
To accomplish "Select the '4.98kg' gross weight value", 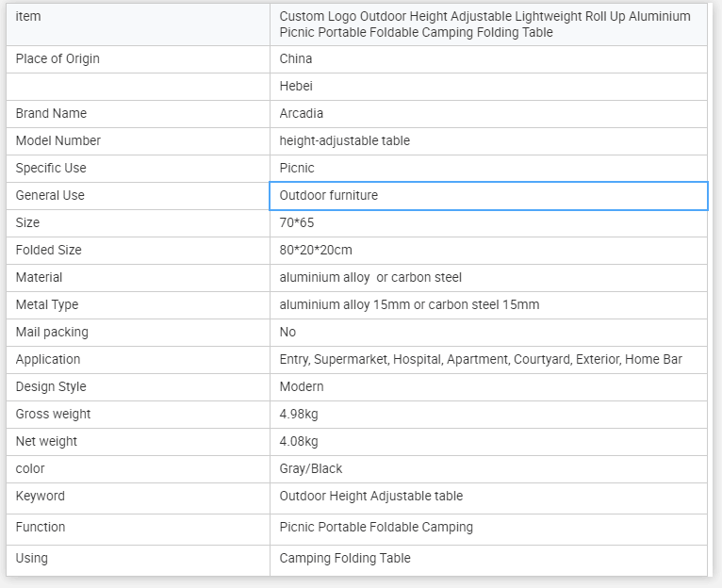I will (x=299, y=414).
